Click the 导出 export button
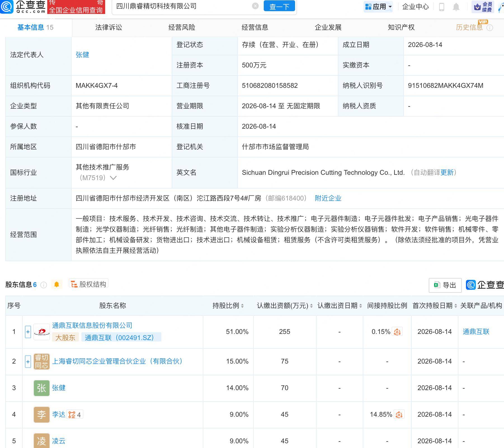Viewport: 504px width, 448px height. click(x=445, y=285)
